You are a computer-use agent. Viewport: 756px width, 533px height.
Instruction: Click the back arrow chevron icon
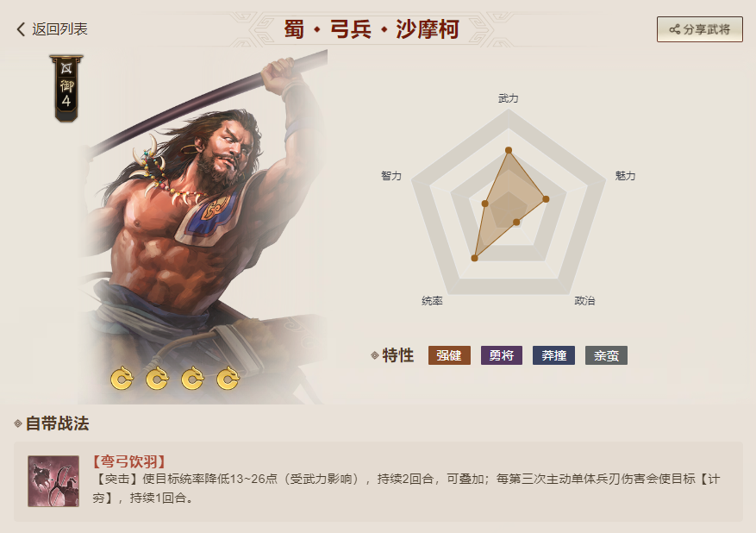point(20,29)
